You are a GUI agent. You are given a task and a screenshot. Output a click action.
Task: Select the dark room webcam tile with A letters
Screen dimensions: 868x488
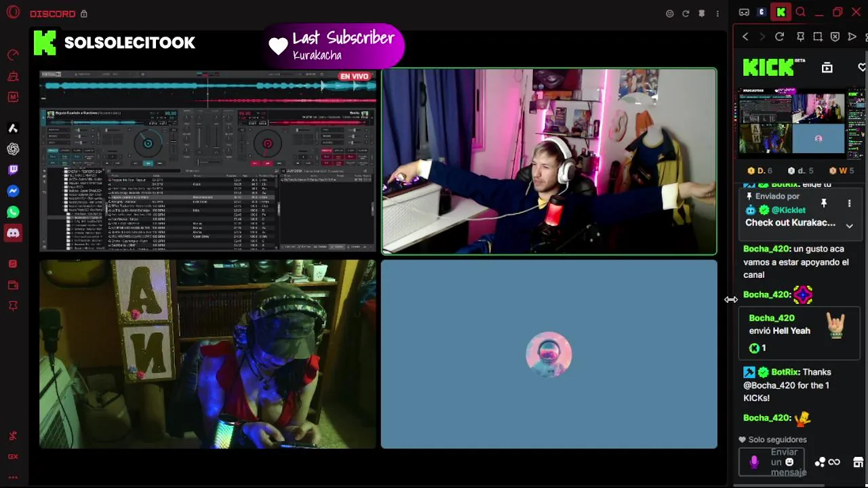208,354
